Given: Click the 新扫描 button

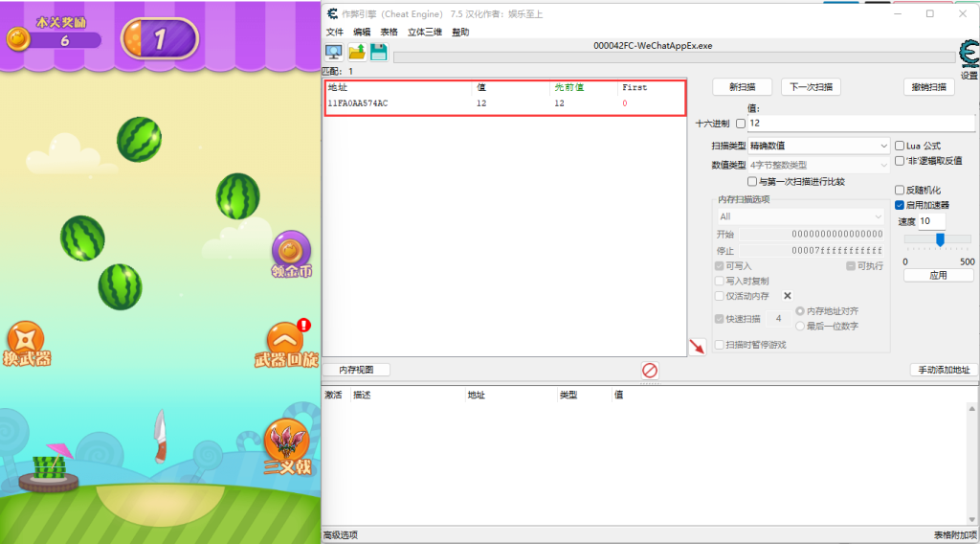Looking at the screenshot, I should coord(743,87).
